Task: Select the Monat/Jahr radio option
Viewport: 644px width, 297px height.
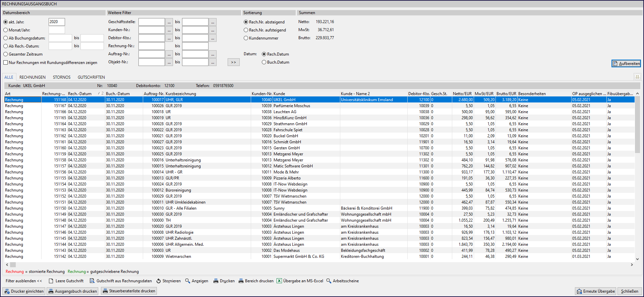Action: pos(6,30)
